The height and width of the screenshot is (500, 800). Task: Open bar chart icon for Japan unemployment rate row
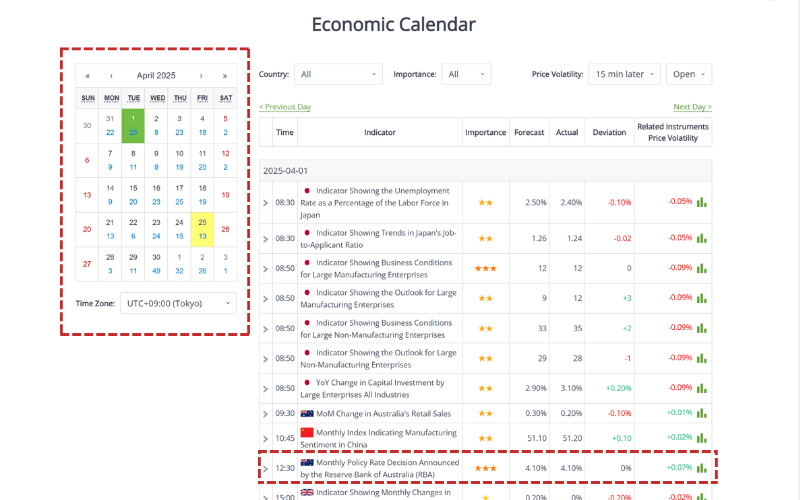point(702,203)
